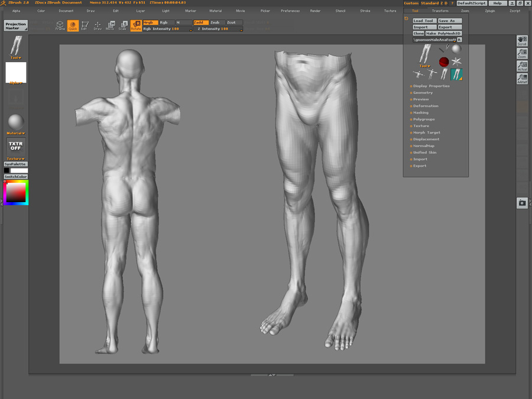Toggle the Quick 3D edit icon
This screenshot has width=532, height=399.
(x=73, y=25)
